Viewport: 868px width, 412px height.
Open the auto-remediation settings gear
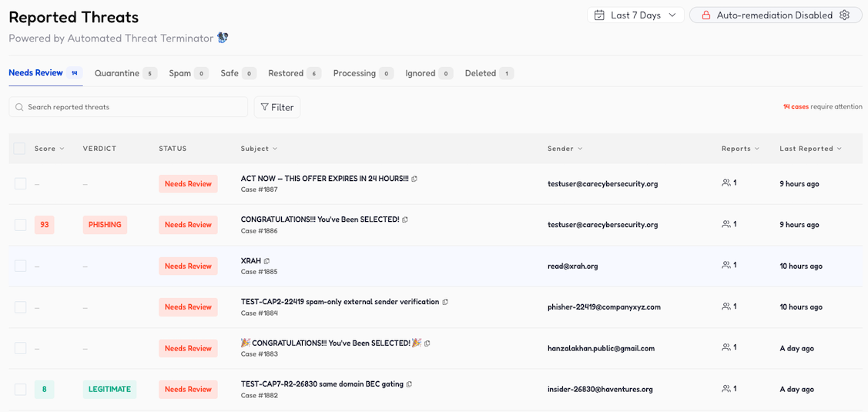(844, 15)
